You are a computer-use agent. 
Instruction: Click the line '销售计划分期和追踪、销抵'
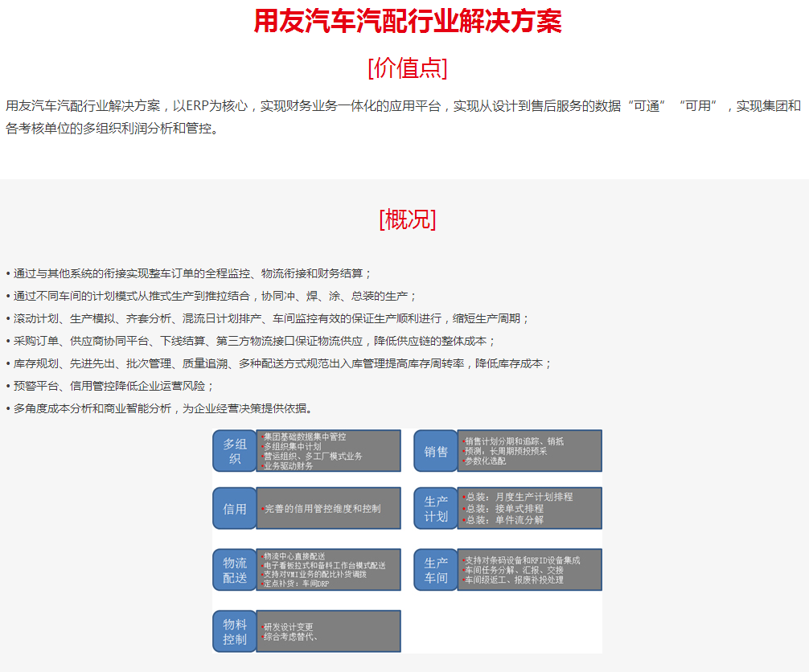513,441
